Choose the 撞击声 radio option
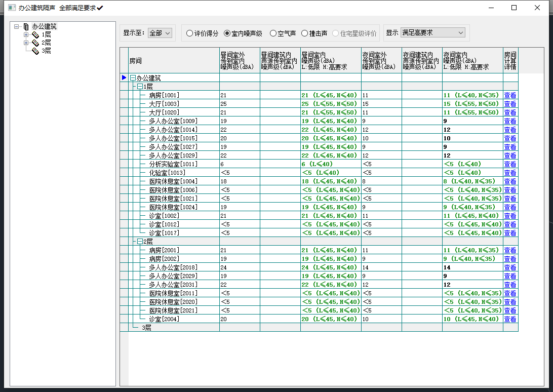Image resolution: width=553 pixels, height=392 pixels. [305, 33]
